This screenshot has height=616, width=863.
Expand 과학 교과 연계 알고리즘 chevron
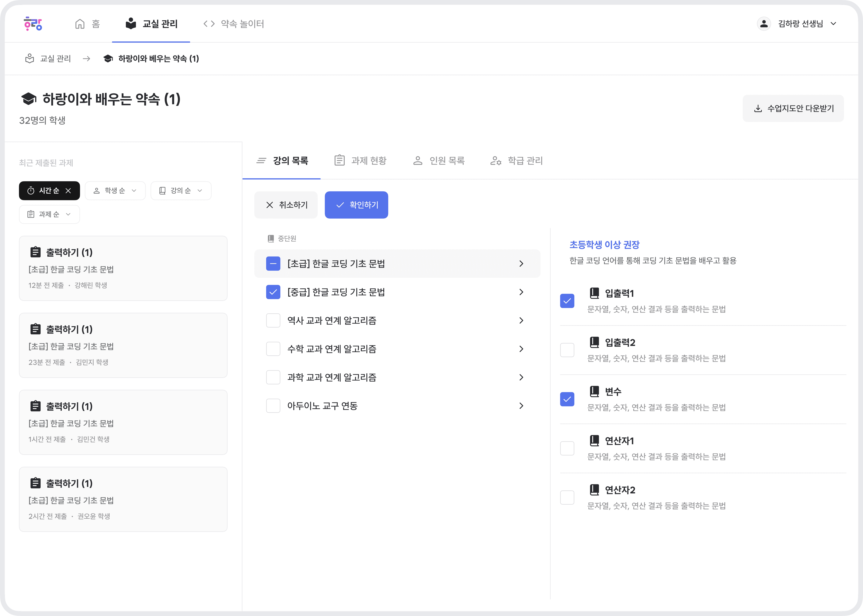(x=521, y=377)
